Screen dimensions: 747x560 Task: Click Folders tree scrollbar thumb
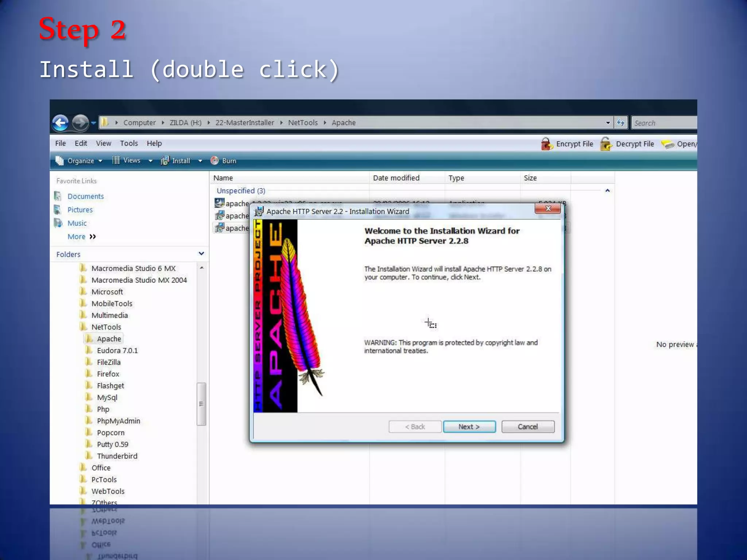201,404
